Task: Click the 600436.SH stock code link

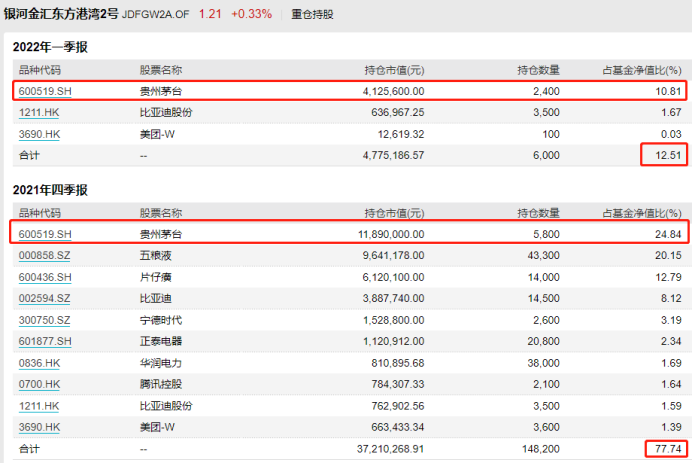Action: click(x=43, y=277)
